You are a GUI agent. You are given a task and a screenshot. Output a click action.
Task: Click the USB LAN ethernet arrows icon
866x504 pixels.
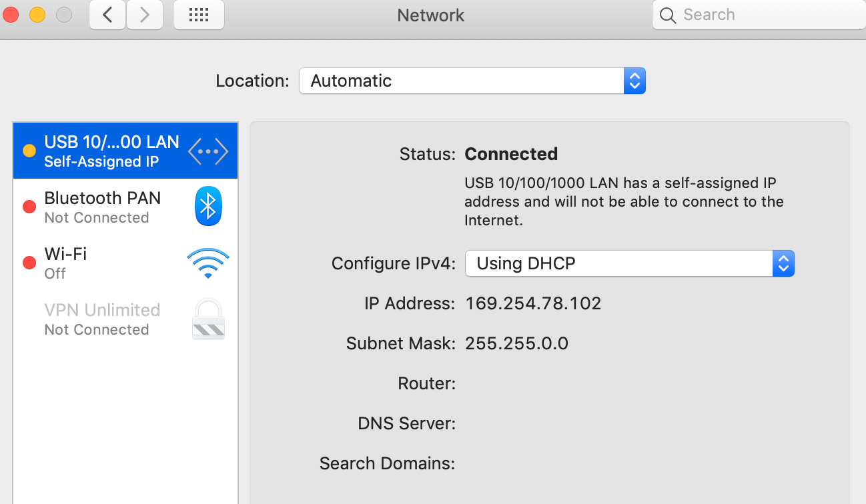pyautogui.click(x=207, y=151)
